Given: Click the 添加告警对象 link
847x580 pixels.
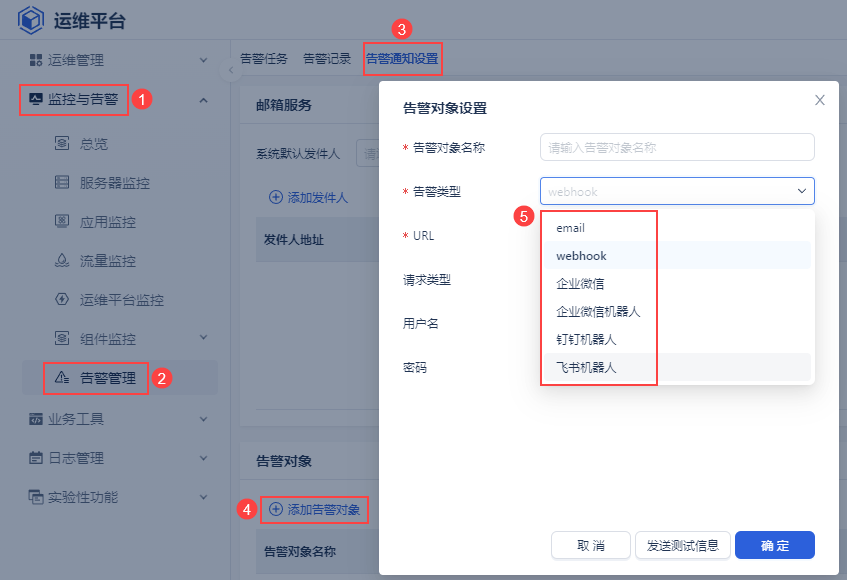Looking at the screenshot, I should tap(324, 509).
